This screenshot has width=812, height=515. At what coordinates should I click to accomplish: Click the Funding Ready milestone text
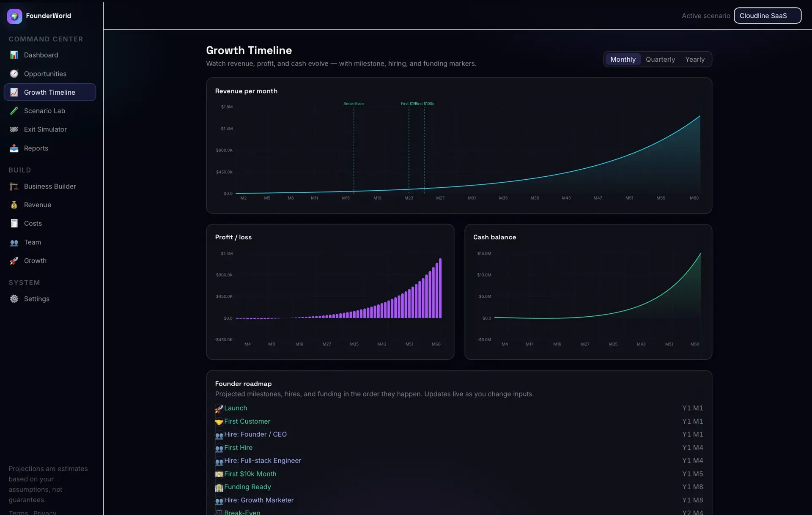[x=247, y=487]
